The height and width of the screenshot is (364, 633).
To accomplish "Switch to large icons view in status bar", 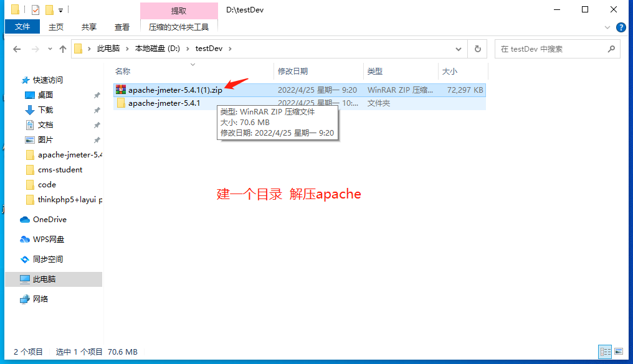I will [619, 352].
